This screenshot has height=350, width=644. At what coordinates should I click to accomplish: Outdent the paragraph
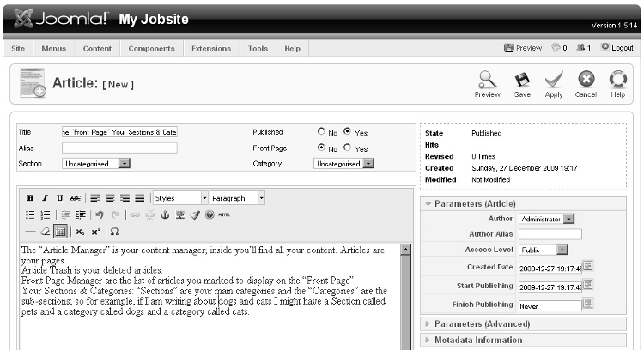click(x=65, y=214)
